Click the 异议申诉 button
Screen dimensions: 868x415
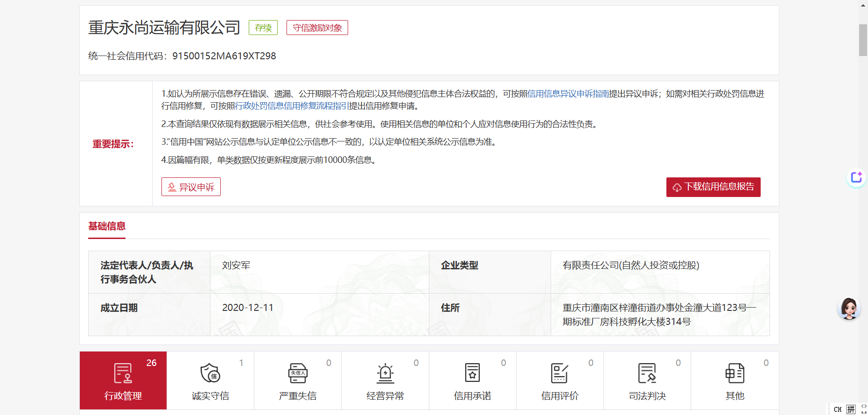191,187
